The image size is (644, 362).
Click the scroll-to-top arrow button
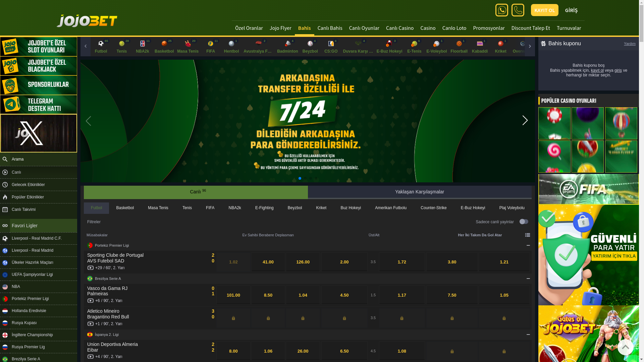pyautogui.click(x=625, y=347)
